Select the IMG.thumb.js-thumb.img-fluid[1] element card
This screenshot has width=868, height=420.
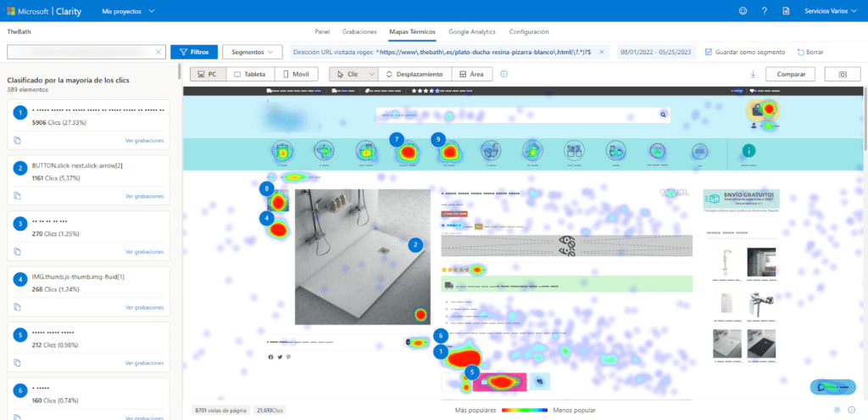pyautogui.click(x=88, y=291)
